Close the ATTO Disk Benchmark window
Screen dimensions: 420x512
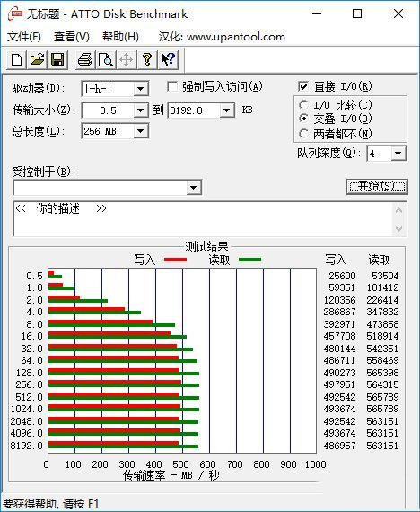pos(398,13)
